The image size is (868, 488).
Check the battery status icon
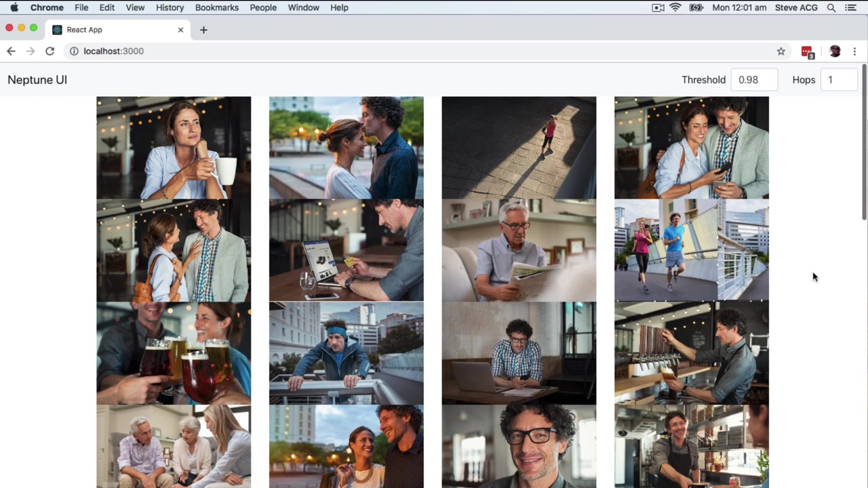click(x=696, y=7)
